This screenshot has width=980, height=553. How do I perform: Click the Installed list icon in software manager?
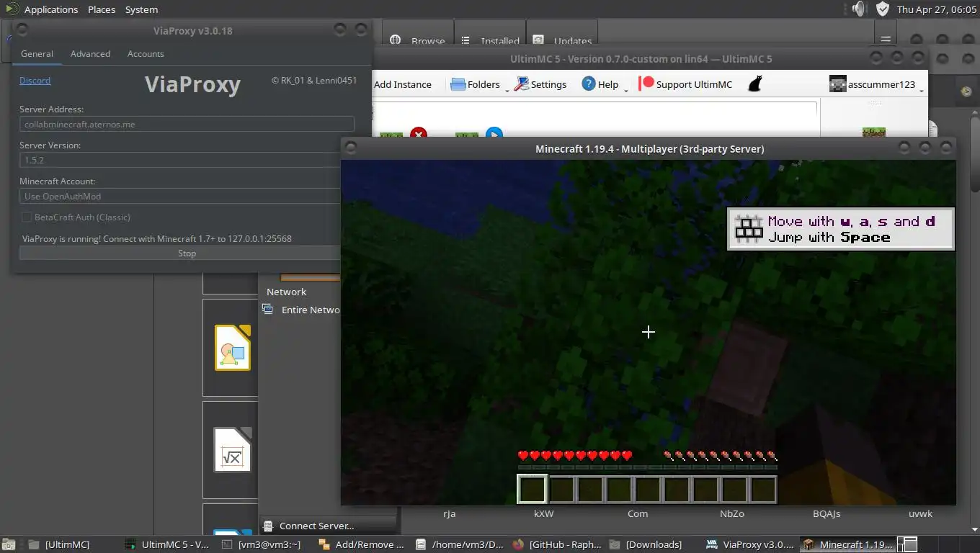point(465,41)
